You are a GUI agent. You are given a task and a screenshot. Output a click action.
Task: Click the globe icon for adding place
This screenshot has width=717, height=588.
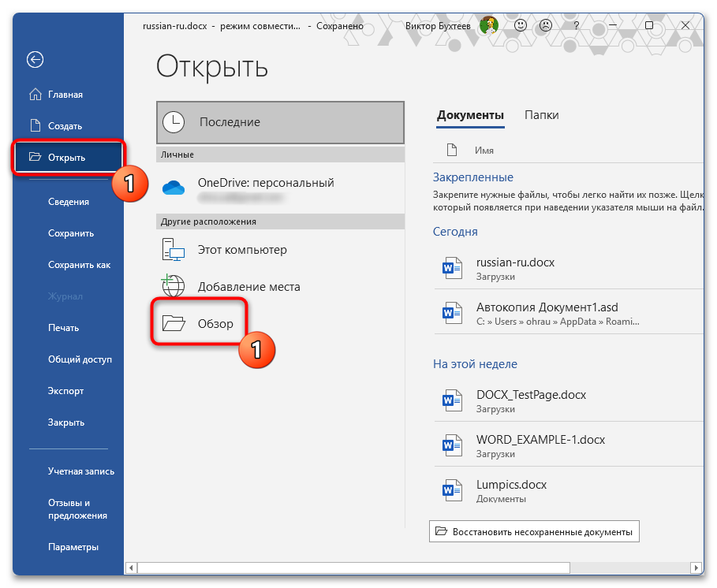tap(172, 286)
